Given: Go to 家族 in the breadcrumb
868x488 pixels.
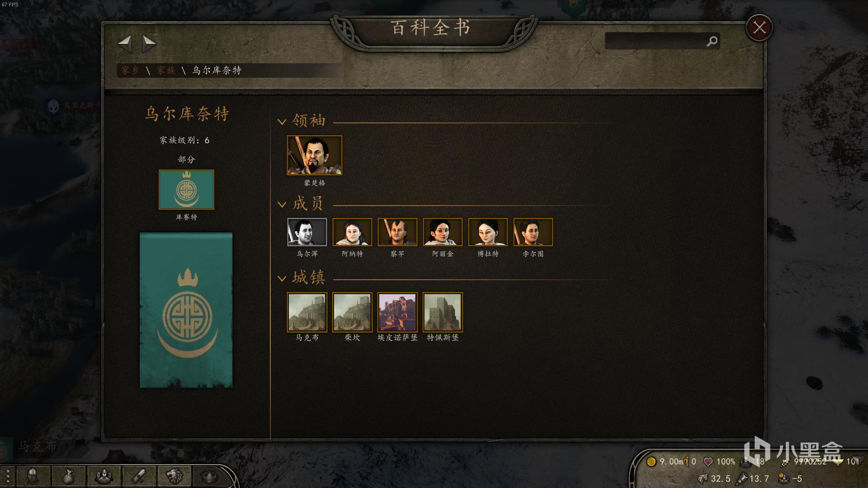Looking at the screenshot, I should point(166,70).
